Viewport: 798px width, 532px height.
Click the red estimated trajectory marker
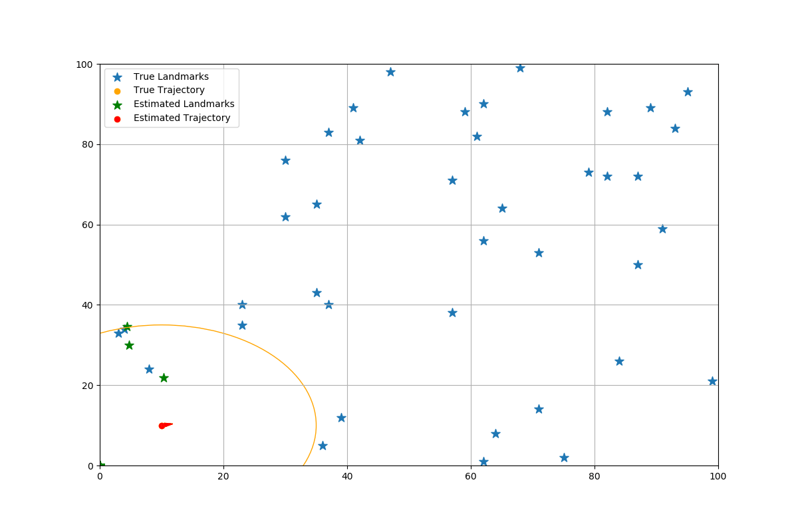pos(162,426)
